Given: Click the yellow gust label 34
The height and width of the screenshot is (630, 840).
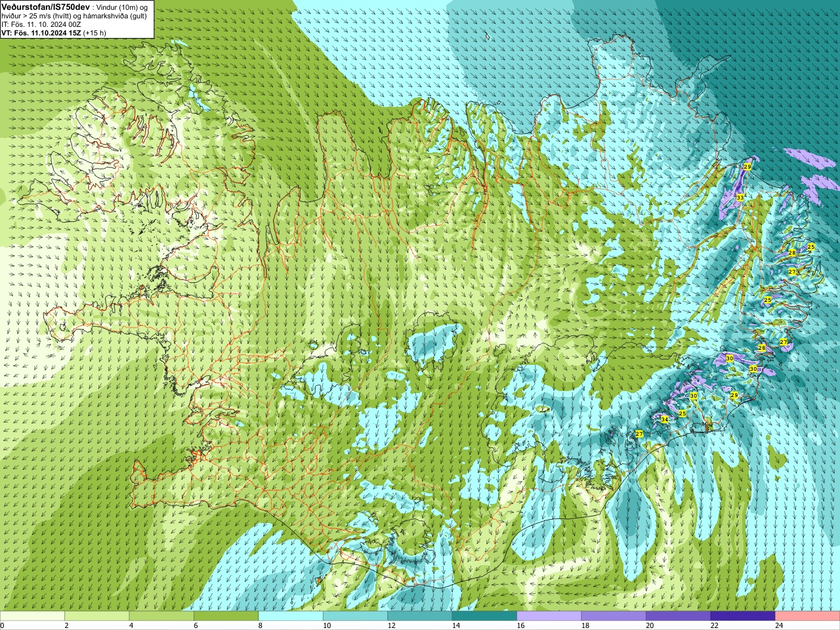Looking at the screenshot, I should click(x=664, y=419).
